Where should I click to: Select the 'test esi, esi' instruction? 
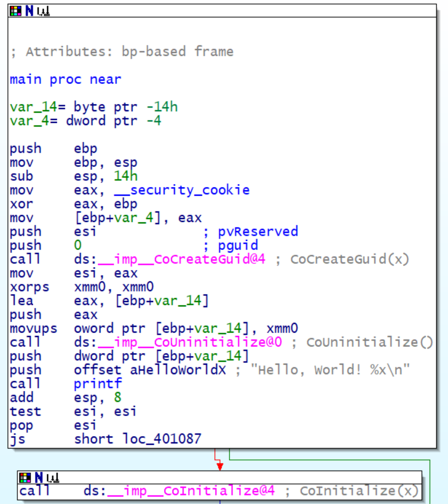(x=73, y=411)
